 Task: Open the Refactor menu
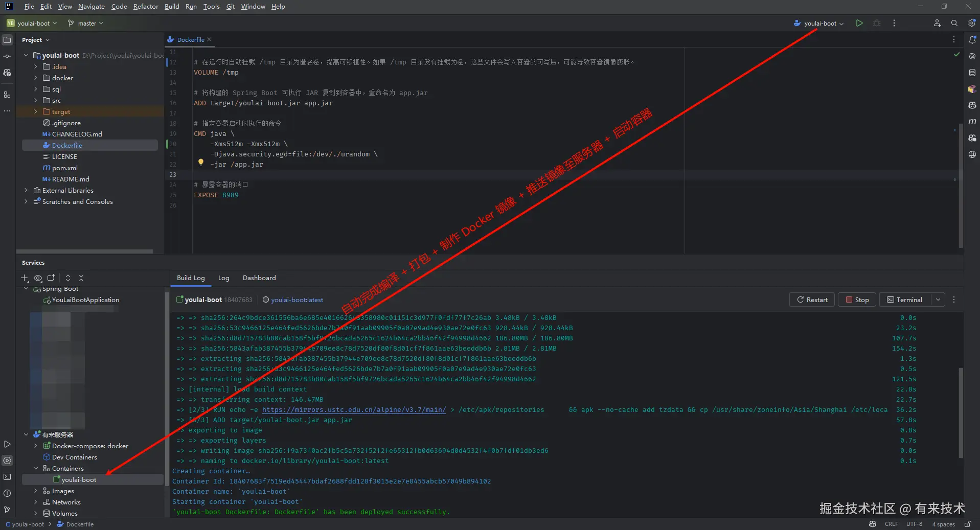(146, 7)
